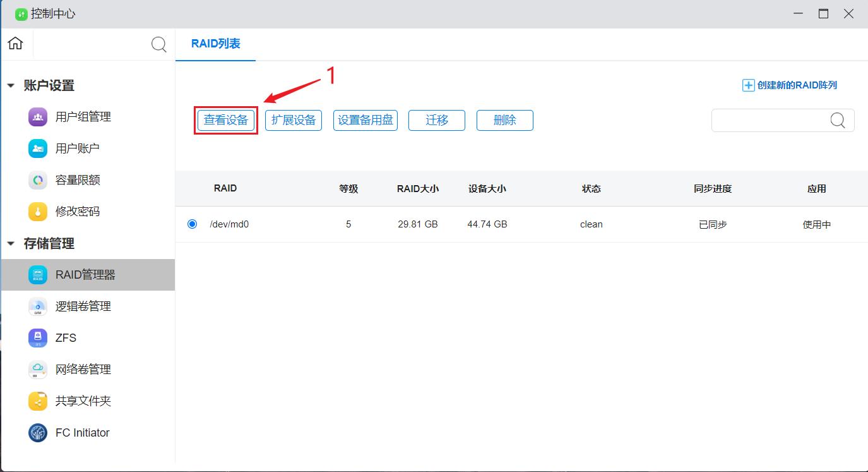
Task: Open 用户组管理 via its purple icon
Action: (38, 117)
